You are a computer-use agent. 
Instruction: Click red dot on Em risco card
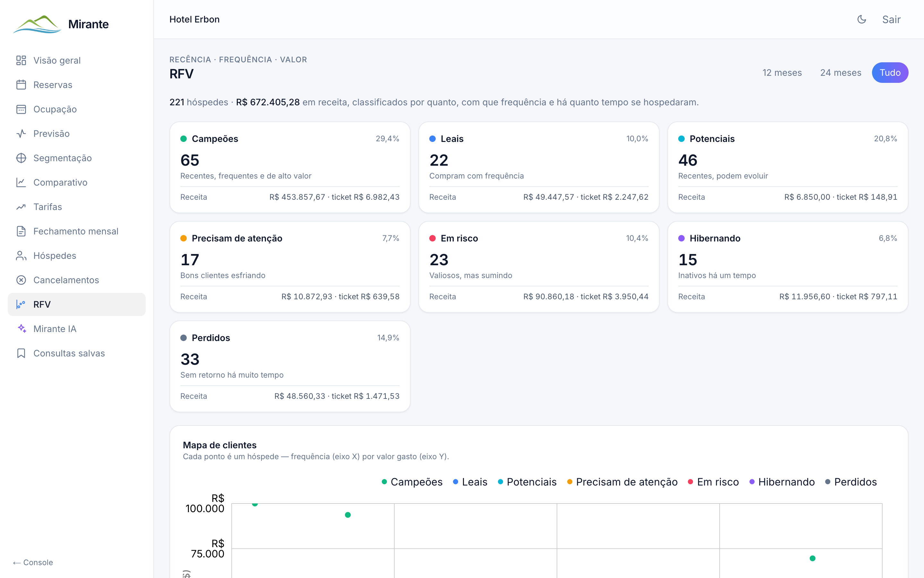tap(432, 239)
